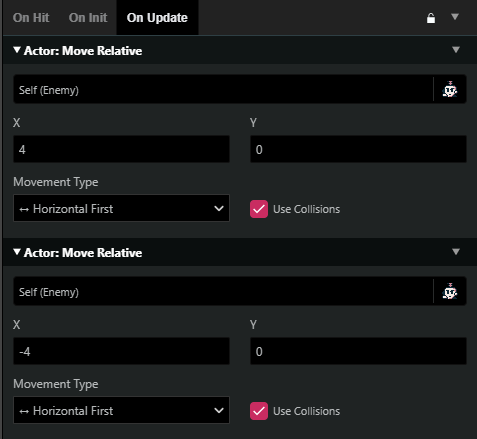The width and height of the screenshot is (477, 439).
Task: Toggle Use Collisions in second Move Relative
Action: [x=259, y=411]
